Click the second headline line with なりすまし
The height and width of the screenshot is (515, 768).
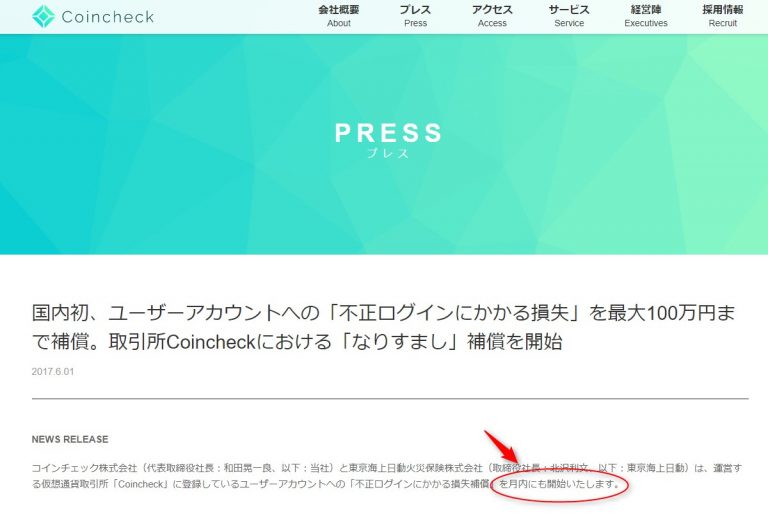pos(297,342)
